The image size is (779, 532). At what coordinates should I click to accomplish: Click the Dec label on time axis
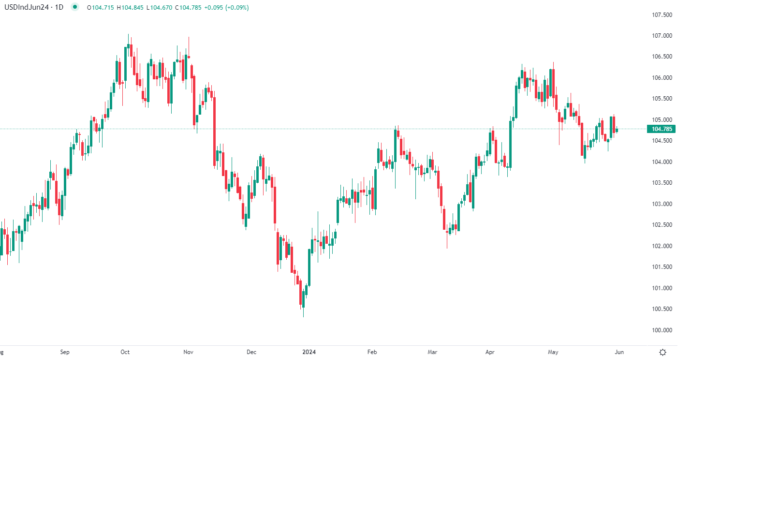pyautogui.click(x=251, y=352)
